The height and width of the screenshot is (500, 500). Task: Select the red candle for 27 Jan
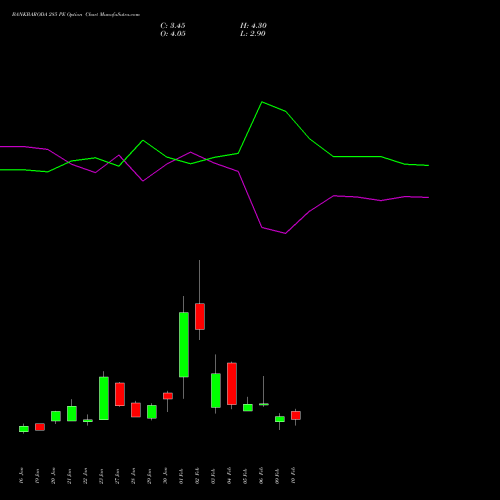(120, 394)
